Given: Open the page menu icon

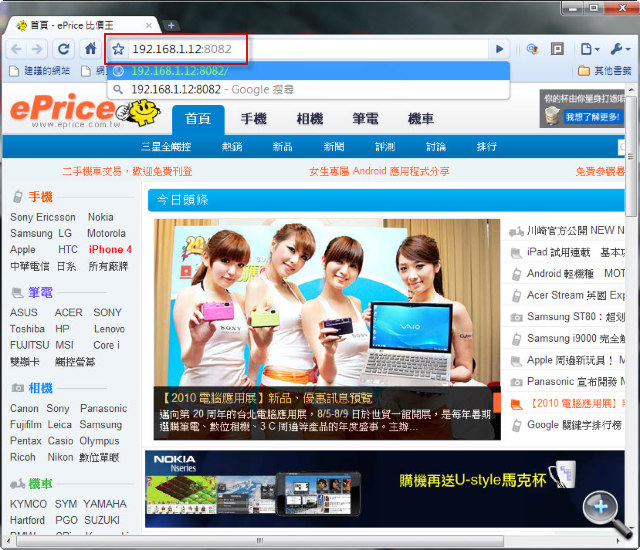Looking at the screenshot, I should click(590, 49).
